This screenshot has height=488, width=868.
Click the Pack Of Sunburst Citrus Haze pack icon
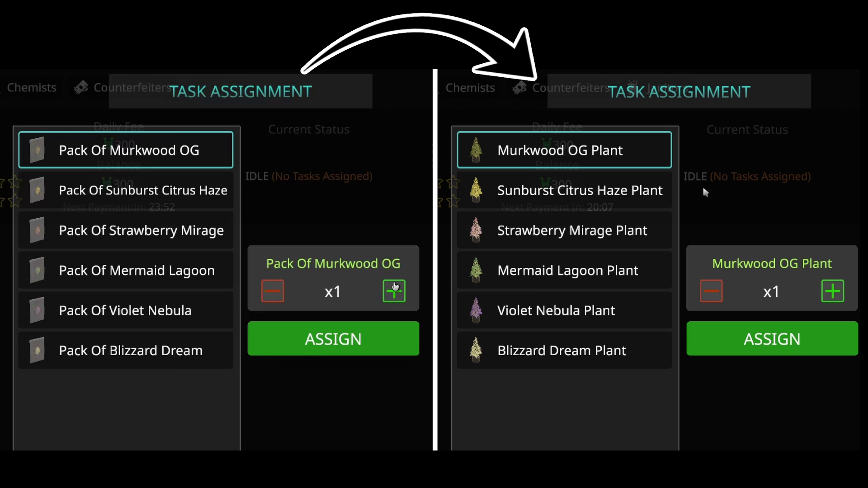[37, 190]
